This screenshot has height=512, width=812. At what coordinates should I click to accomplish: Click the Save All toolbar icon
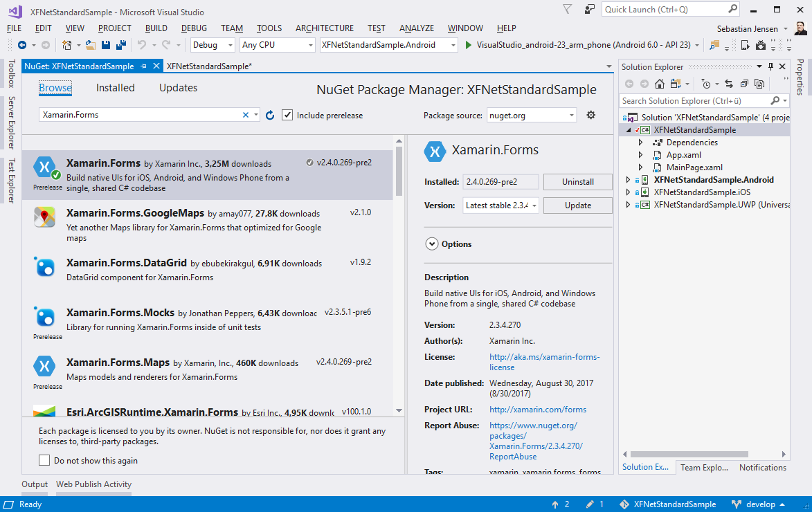pyautogui.click(x=121, y=45)
